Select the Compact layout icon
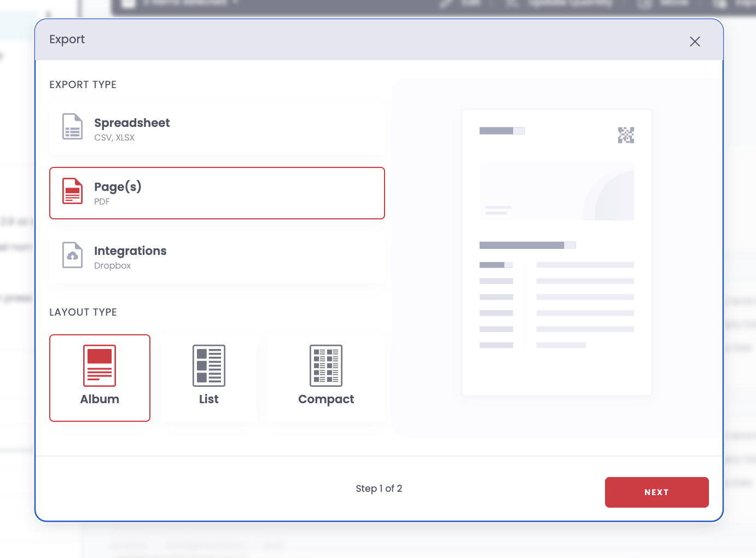Image resolution: width=756 pixels, height=558 pixels. (x=326, y=365)
